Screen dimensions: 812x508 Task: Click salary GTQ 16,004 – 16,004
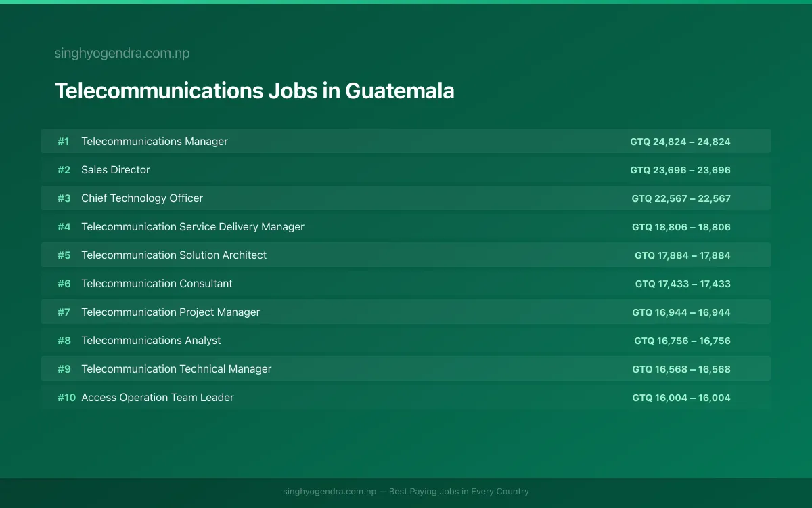pos(681,398)
